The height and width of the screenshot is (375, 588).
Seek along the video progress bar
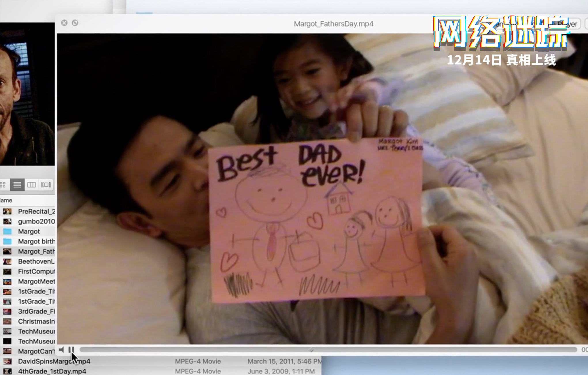(x=328, y=350)
